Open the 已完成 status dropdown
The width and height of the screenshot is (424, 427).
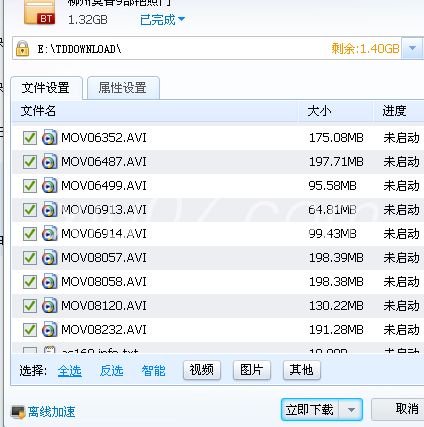(162, 20)
